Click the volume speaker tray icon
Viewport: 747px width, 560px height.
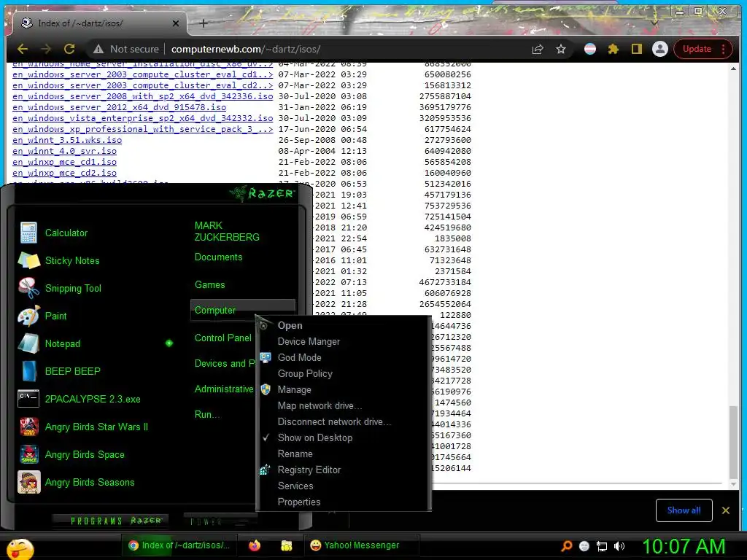[x=619, y=546]
